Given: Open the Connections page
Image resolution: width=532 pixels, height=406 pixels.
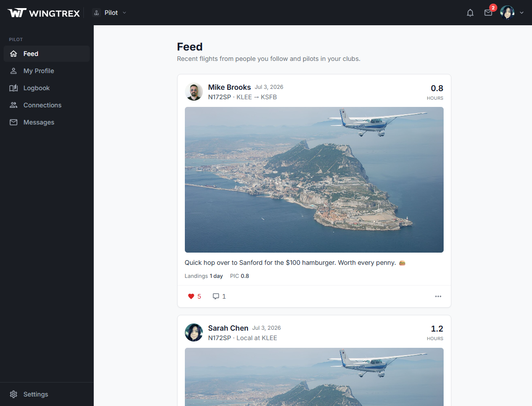Looking at the screenshot, I should (x=46, y=105).
